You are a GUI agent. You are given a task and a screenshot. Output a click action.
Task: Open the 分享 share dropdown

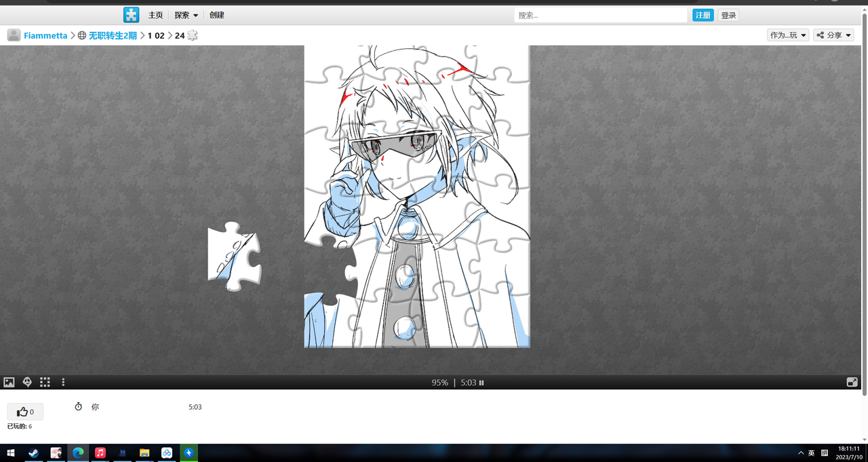(x=833, y=35)
